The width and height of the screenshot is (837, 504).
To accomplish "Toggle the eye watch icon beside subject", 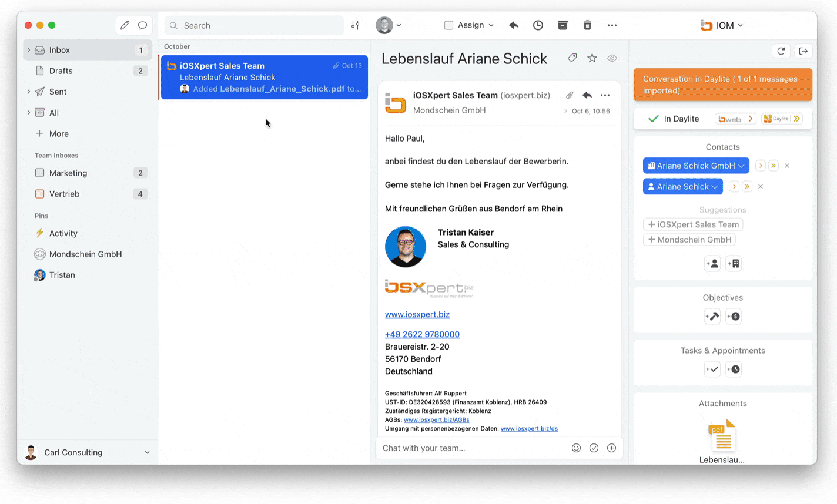I will [612, 58].
